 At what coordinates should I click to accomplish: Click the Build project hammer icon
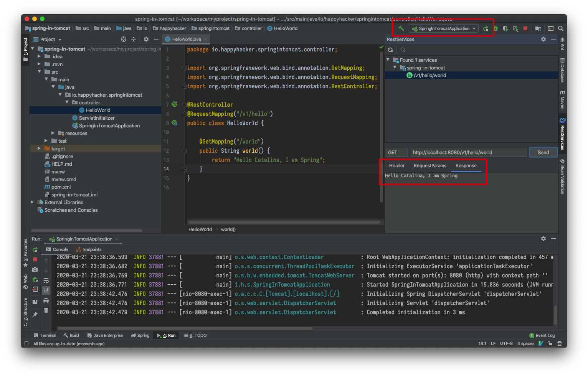coord(401,28)
